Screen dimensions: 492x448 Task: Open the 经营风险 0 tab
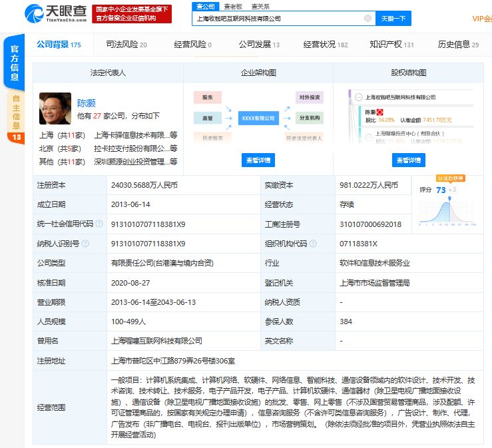192,45
